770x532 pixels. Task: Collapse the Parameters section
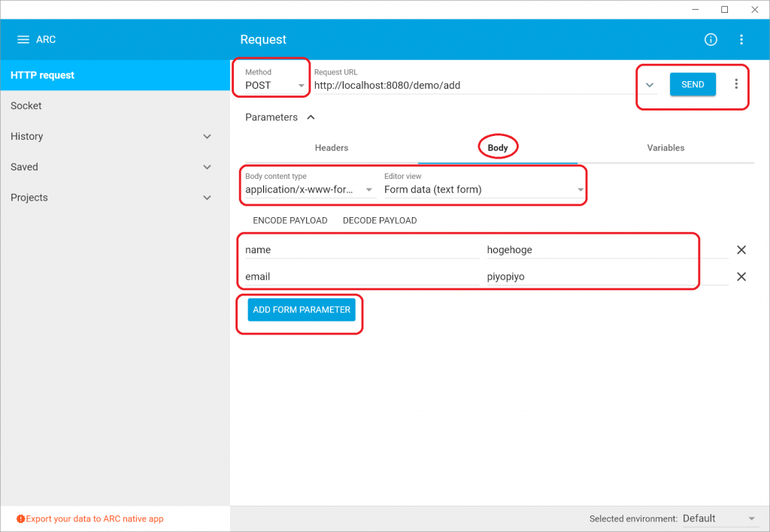pos(311,117)
